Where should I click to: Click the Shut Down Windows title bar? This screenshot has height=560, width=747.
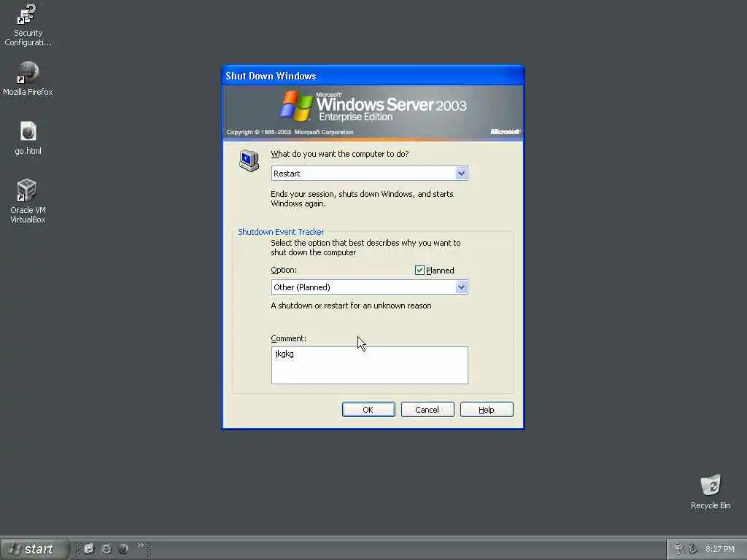coord(373,76)
